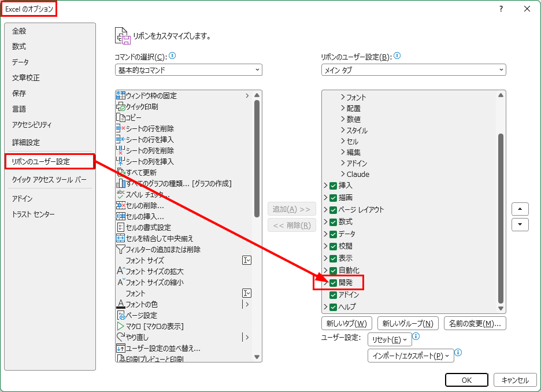
Task: Select フォント サイズの拡大 icon
Action: pyautogui.click(x=120, y=271)
